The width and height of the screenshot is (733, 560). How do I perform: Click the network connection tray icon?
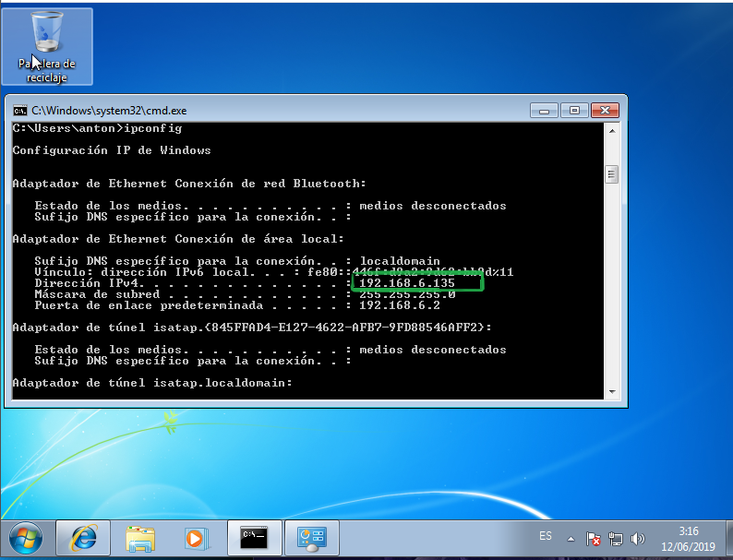point(615,539)
